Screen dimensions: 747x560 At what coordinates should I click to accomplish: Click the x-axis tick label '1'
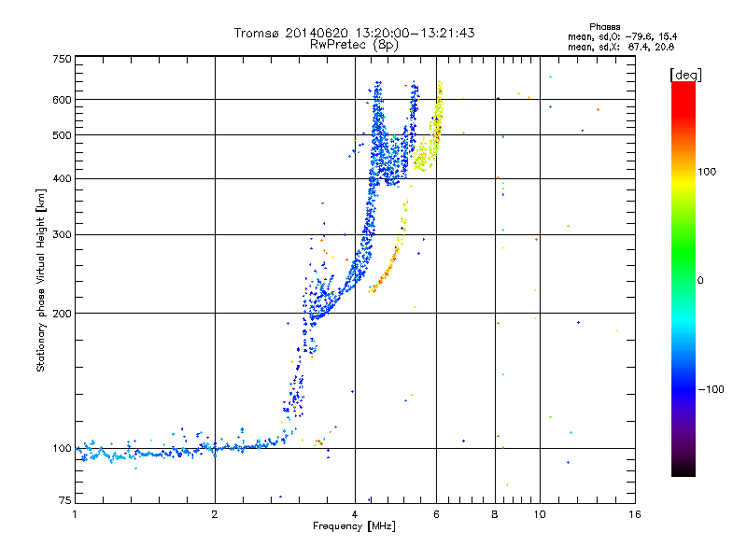(x=75, y=514)
